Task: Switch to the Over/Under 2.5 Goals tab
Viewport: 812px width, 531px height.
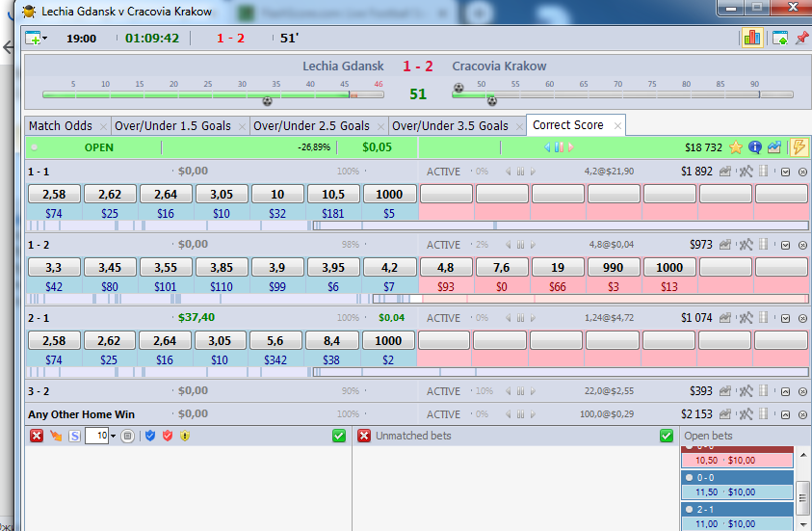Action: (x=311, y=126)
